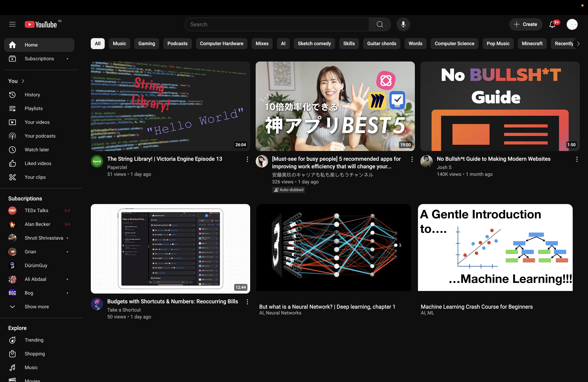
Task: Open the Budgets with Shortcuts video thumbnail
Action: [x=170, y=249]
